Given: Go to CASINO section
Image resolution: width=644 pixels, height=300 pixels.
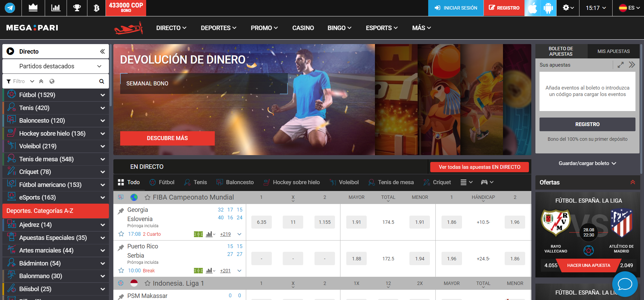Looking at the screenshot, I should pyautogui.click(x=303, y=28).
